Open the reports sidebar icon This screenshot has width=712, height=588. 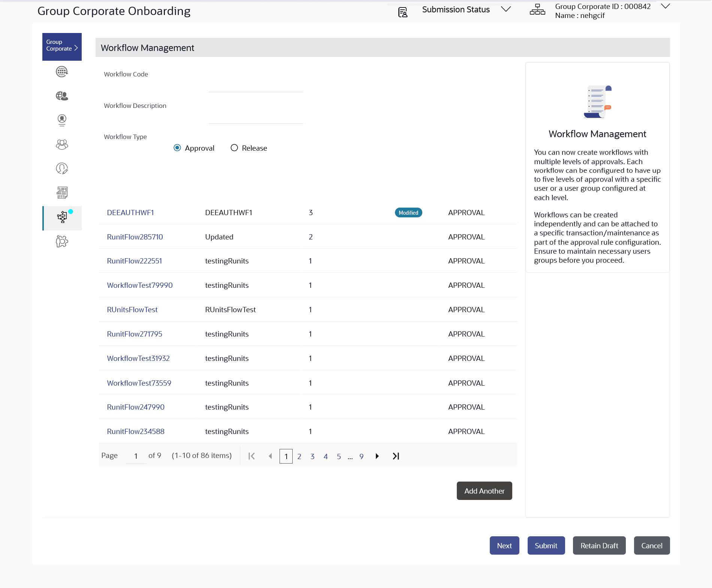(x=62, y=193)
